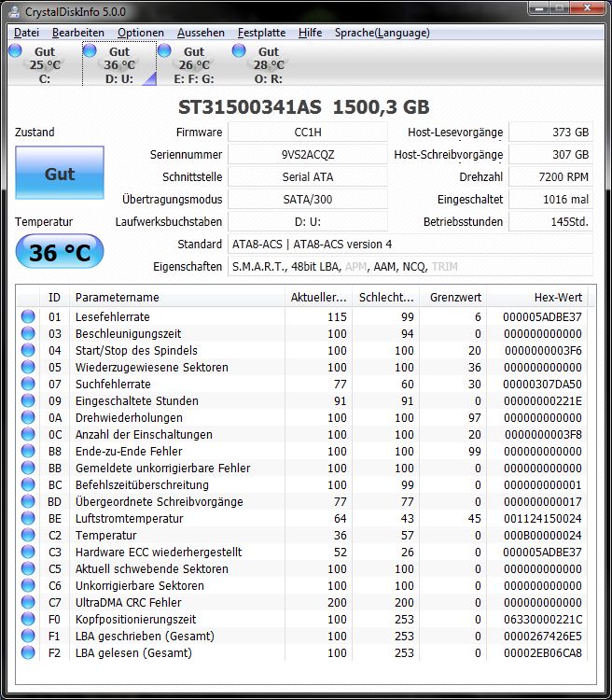Open the Sprache(Language) menu
The image size is (612, 700).
pos(382,33)
